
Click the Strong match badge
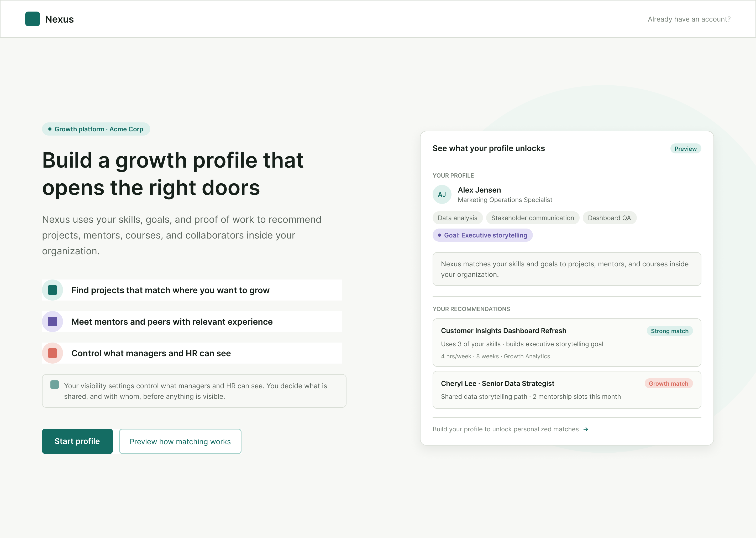tap(670, 331)
